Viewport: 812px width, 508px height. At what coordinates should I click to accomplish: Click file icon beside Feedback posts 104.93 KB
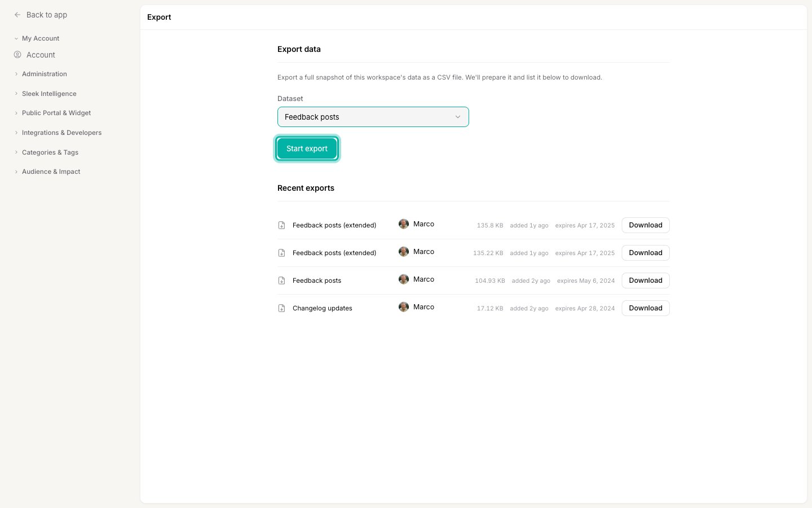coord(281,281)
